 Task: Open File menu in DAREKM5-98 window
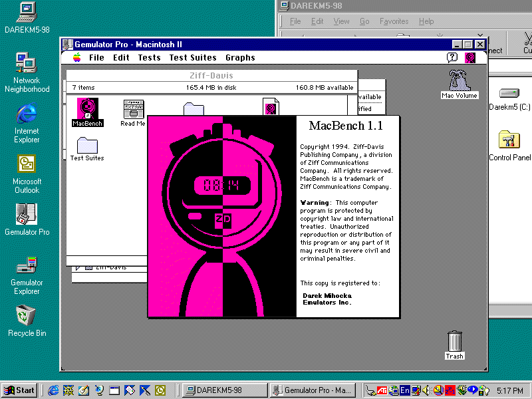295,21
